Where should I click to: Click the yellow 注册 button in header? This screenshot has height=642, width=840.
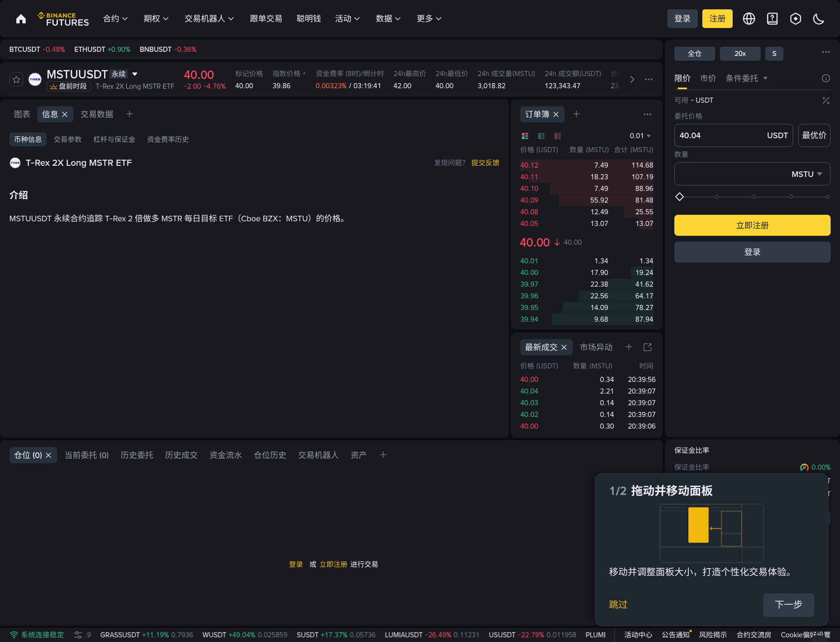717,19
